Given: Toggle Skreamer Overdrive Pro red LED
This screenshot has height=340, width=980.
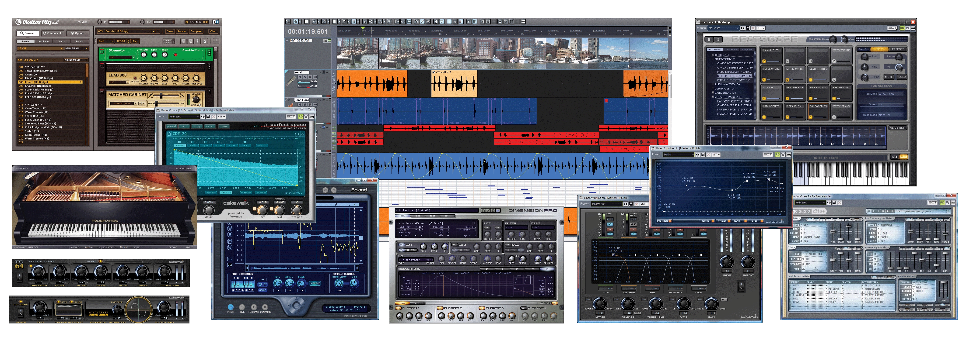Looking at the screenshot, I should [x=175, y=55].
